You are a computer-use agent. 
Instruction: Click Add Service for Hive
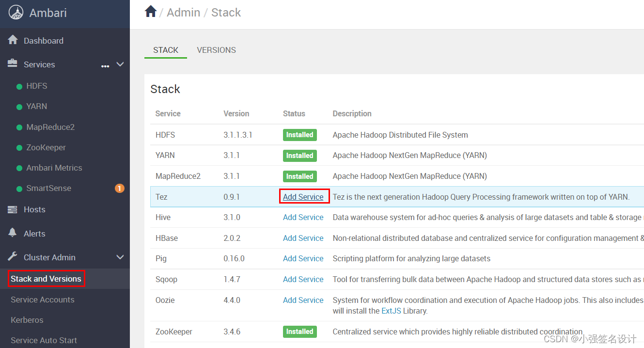[x=303, y=217]
